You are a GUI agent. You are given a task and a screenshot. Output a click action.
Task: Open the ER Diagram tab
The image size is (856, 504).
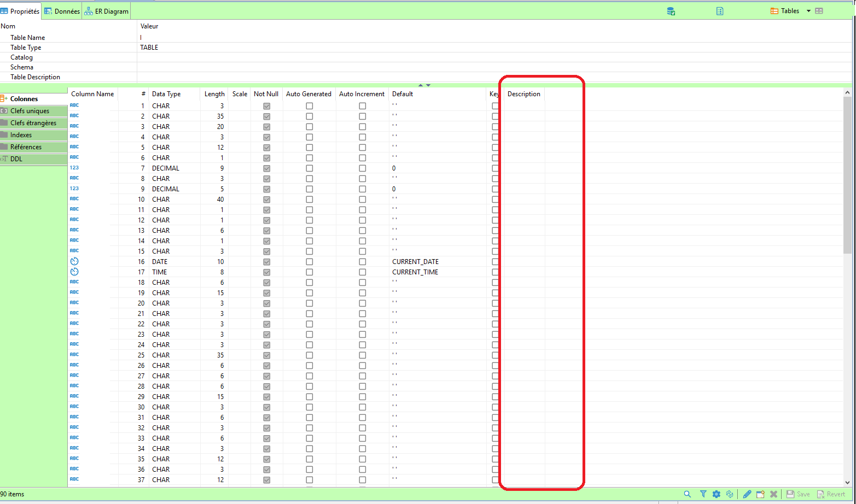[106, 10]
